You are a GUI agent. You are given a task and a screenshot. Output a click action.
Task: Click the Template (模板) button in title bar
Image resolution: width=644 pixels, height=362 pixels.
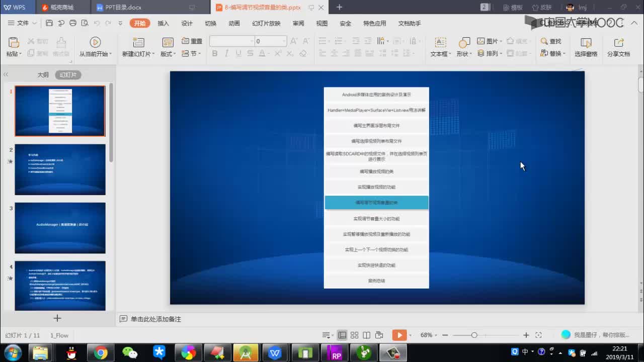[513, 7]
